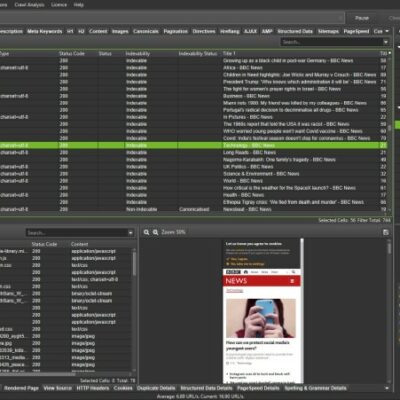
Task: Switch to the Canonicals tab
Action: [146, 31]
